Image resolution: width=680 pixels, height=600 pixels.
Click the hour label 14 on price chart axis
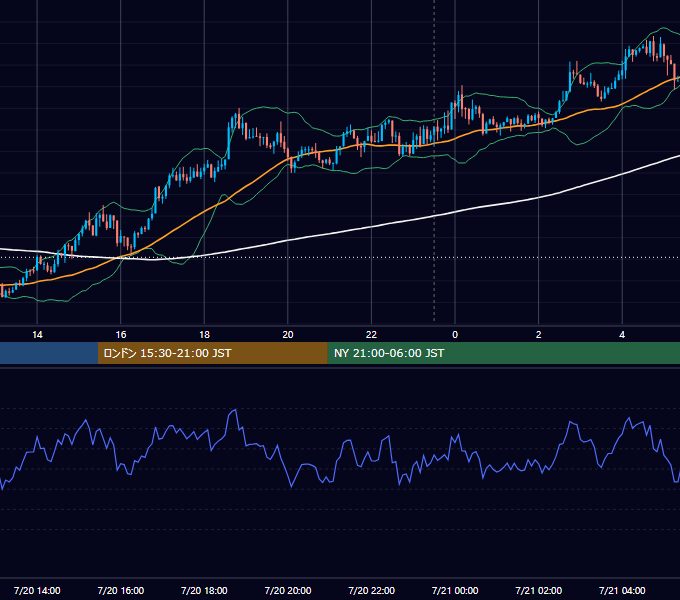pos(37,335)
